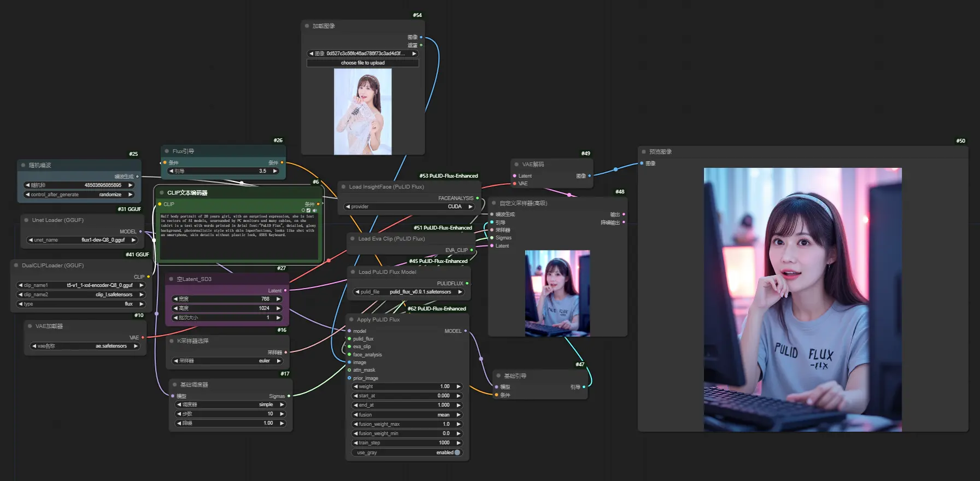Click the 高度 height field showing 1024
This screenshot has height=481, width=980.
[x=227, y=308]
